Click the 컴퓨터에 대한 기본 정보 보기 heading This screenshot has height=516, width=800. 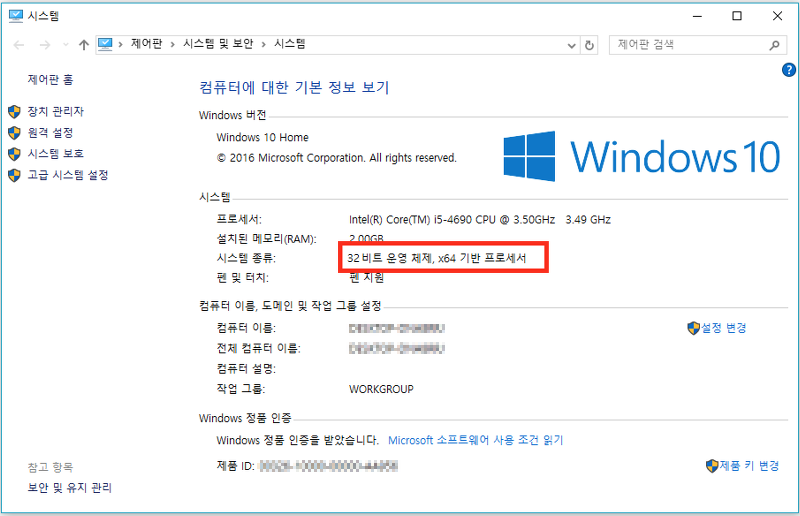click(x=294, y=87)
